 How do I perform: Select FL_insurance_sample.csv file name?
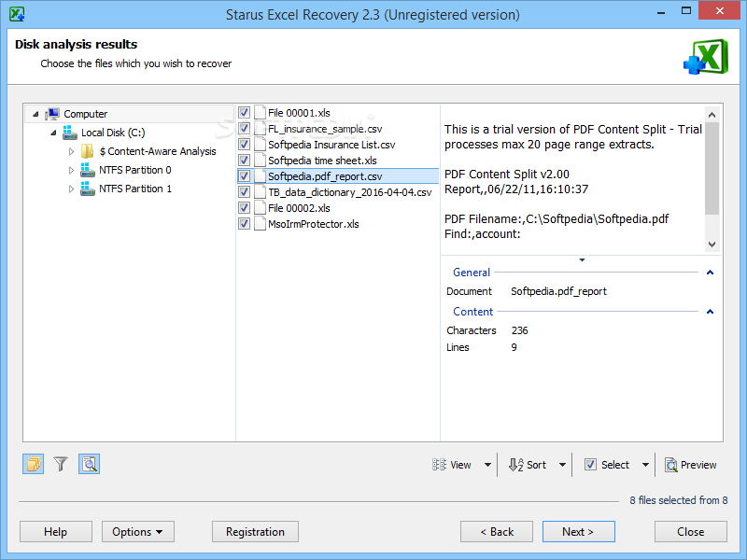325,129
